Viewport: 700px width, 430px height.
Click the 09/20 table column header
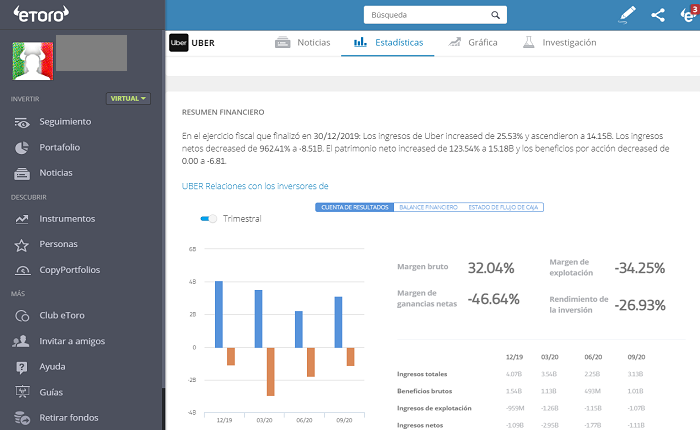[636, 357]
